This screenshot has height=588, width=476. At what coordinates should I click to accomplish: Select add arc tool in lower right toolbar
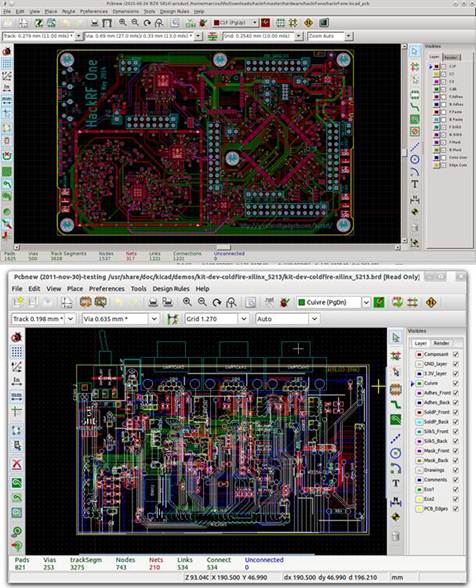[396, 468]
